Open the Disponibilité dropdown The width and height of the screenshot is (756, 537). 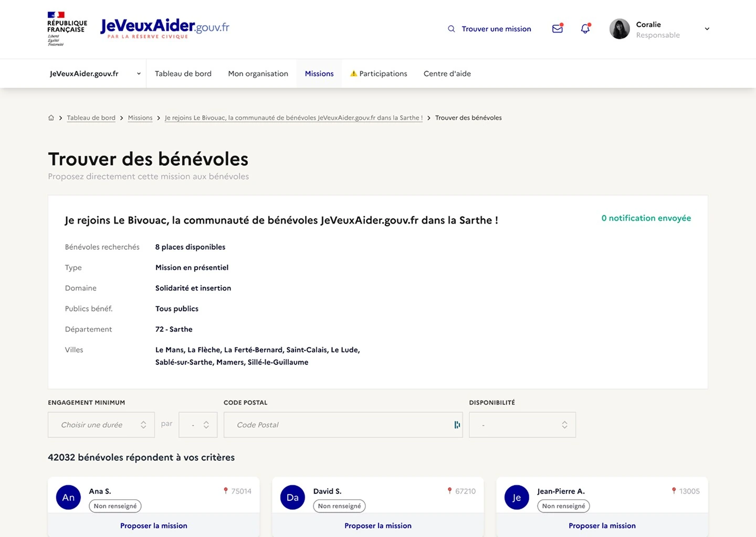pos(522,425)
